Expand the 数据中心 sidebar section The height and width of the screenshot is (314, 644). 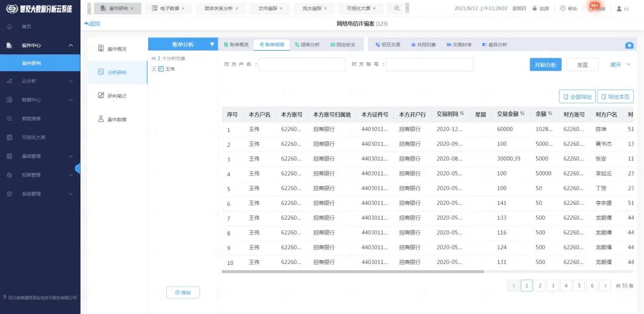70,100
